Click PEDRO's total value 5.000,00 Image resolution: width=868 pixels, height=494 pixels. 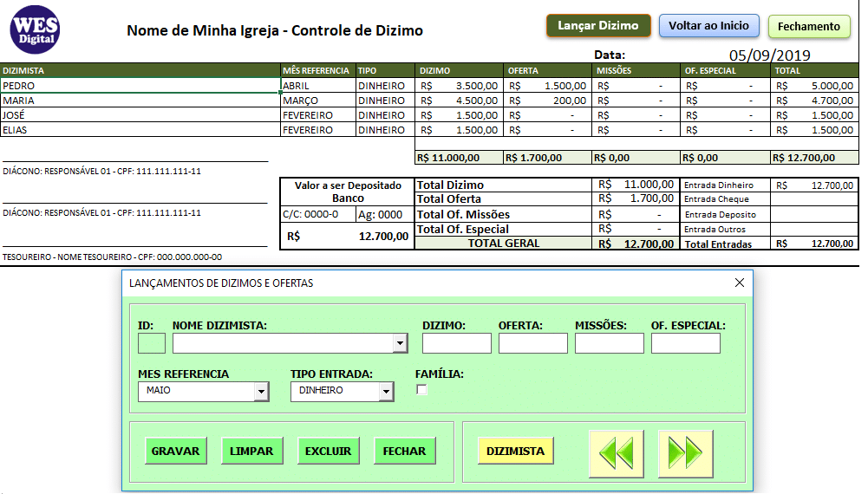(814, 86)
